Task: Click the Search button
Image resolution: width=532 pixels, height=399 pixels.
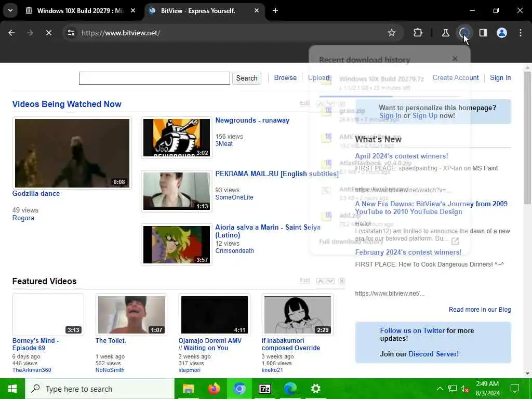Action: tap(247, 78)
